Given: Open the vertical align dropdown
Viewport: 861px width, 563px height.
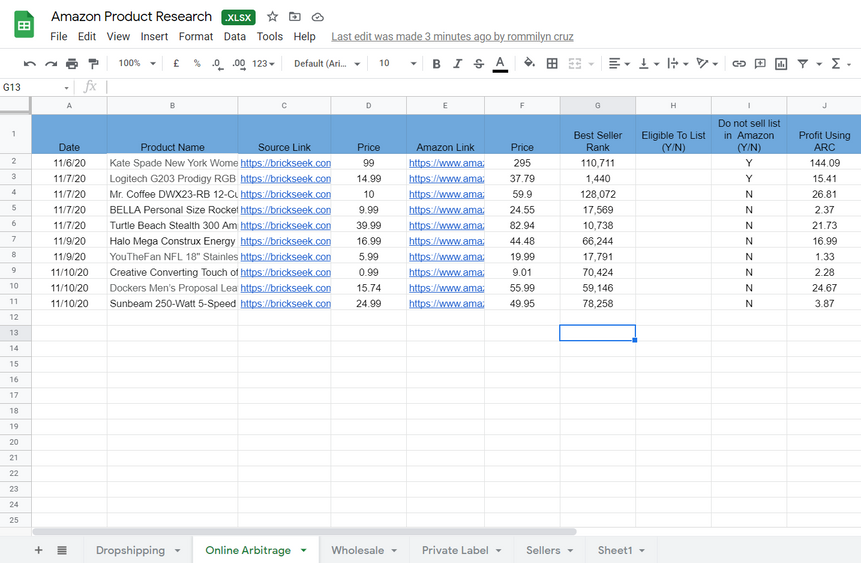Looking at the screenshot, I should [x=648, y=64].
